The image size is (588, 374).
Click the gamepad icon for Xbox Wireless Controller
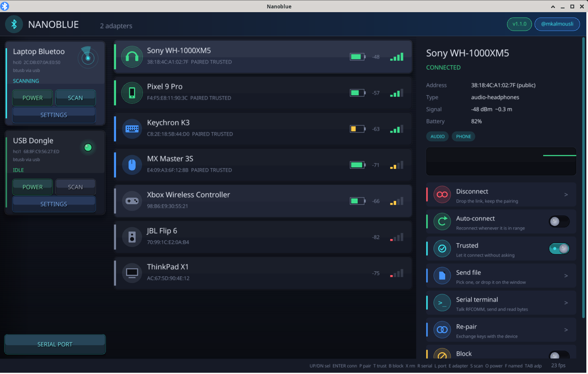coord(132,201)
